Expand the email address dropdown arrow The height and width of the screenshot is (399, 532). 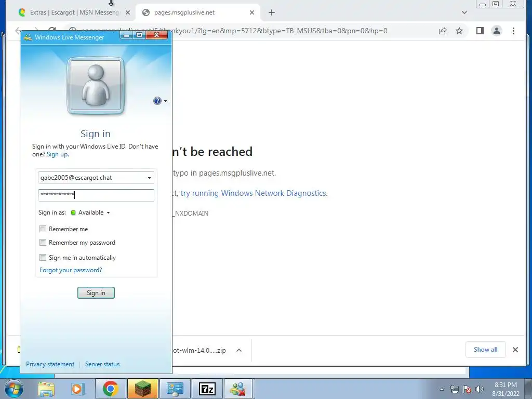149,178
